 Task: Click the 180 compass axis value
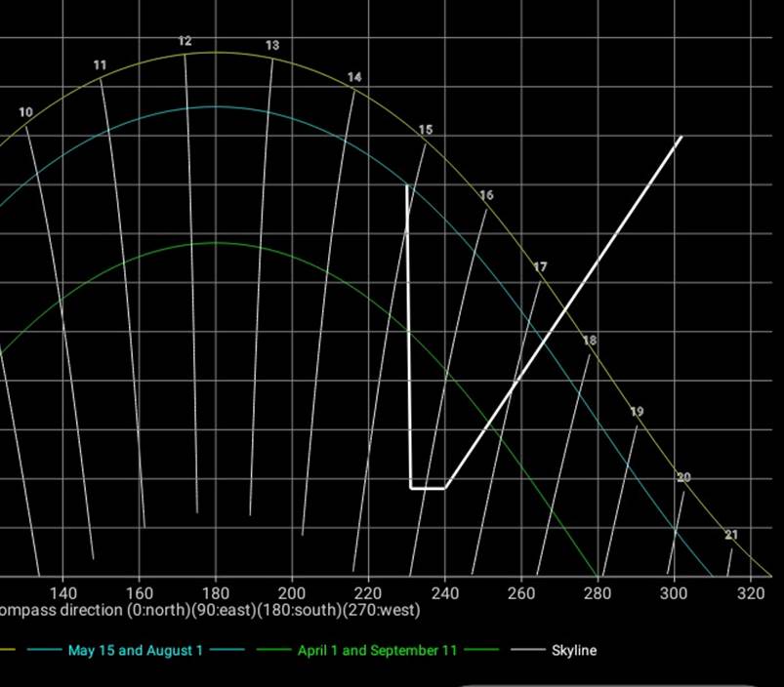pos(216,593)
